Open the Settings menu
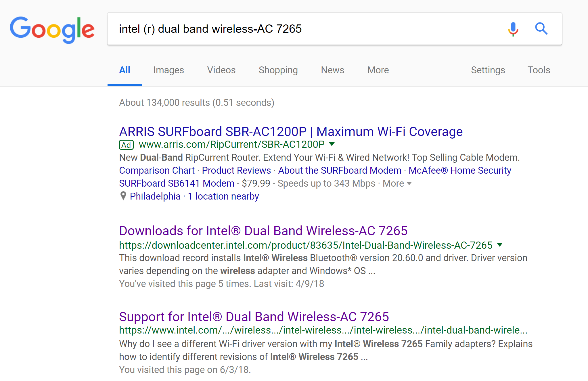The width and height of the screenshot is (588, 381). [x=488, y=70]
